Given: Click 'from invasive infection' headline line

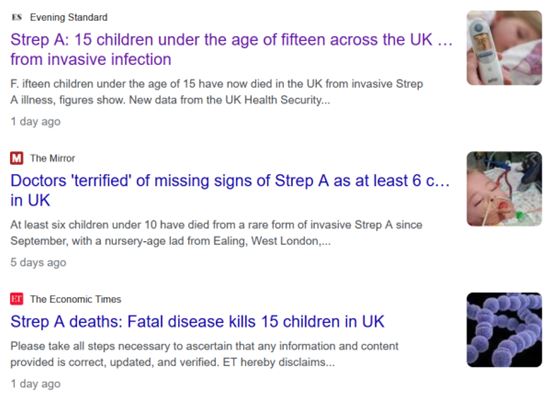Looking at the screenshot, I should [91, 59].
